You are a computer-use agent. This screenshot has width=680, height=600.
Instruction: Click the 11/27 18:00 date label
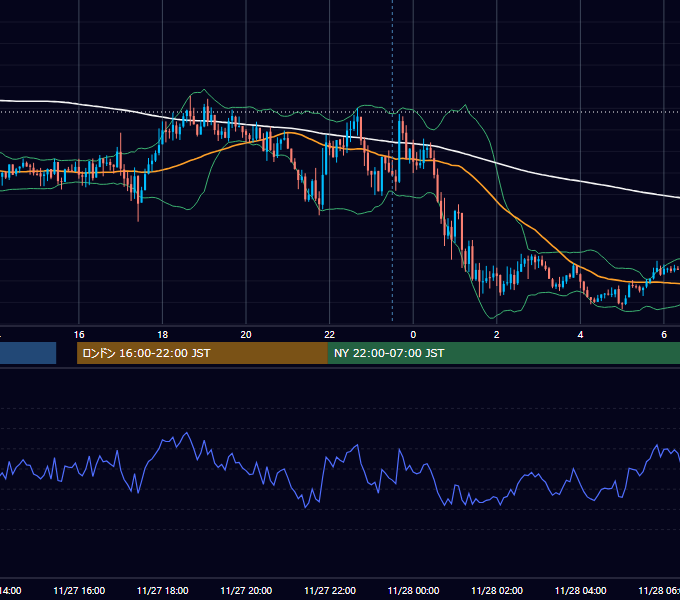[x=163, y=590]
